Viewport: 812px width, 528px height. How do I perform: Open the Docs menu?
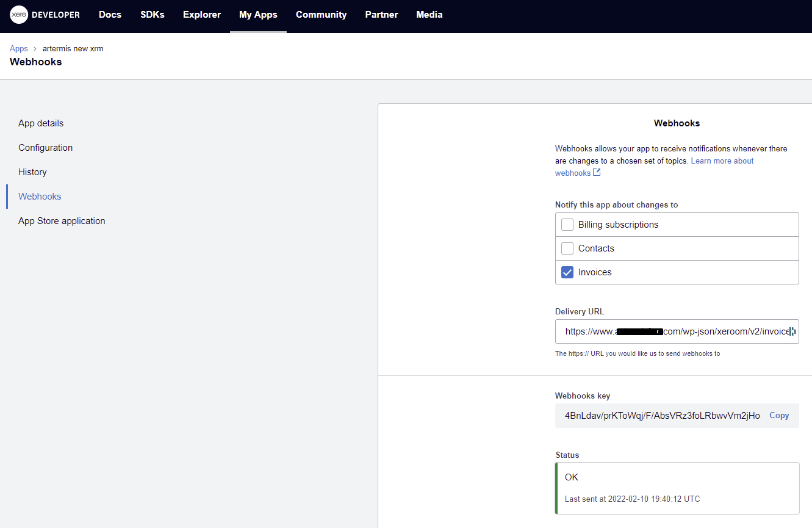coord(110,15)
